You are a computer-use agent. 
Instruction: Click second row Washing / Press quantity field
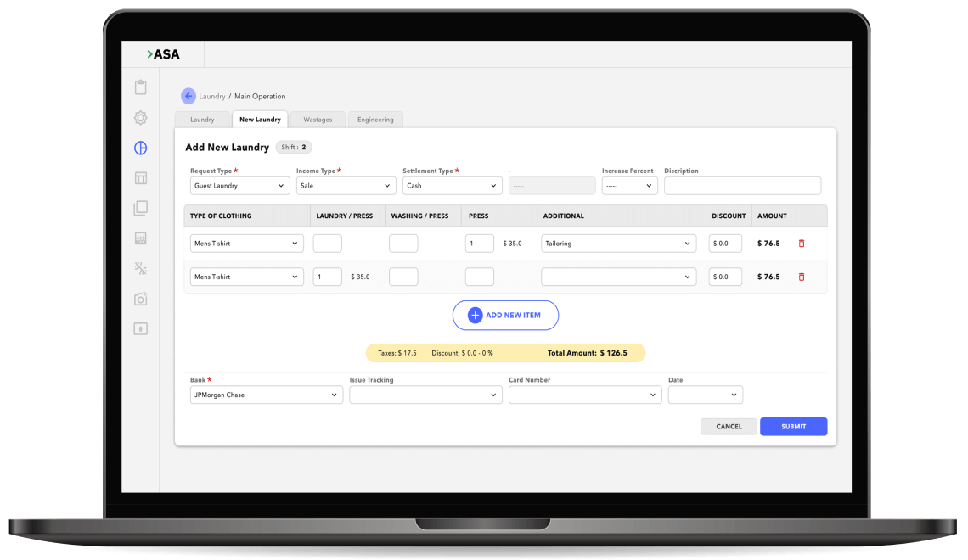403,277
